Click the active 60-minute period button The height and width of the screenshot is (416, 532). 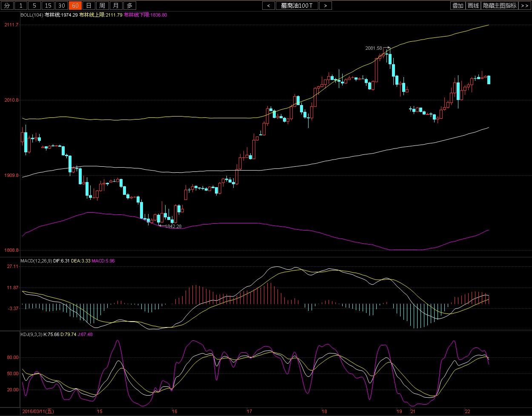[x=75, y=6]
